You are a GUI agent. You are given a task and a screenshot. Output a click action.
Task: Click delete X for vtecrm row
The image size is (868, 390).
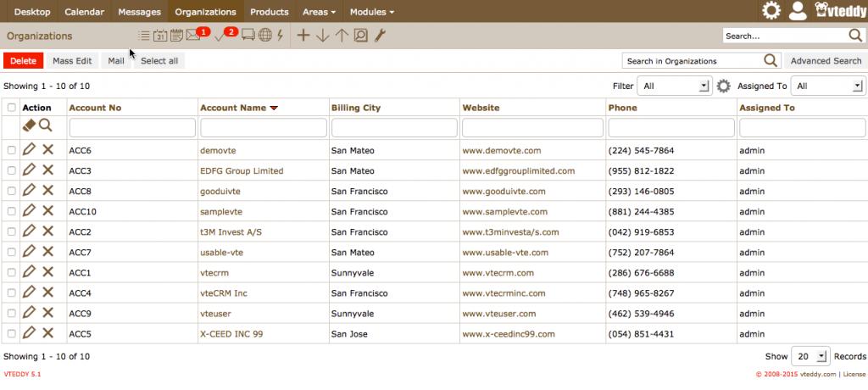point(48,272)
